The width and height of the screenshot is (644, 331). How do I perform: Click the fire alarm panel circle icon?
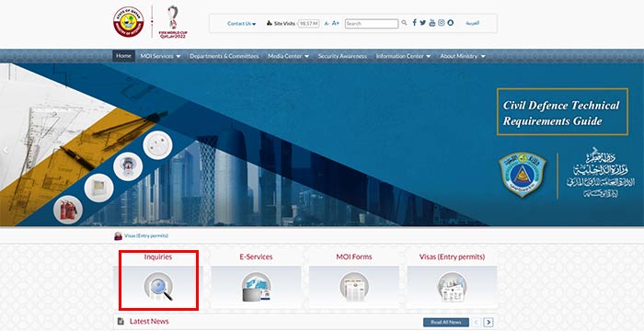click(x=99, y=188)
